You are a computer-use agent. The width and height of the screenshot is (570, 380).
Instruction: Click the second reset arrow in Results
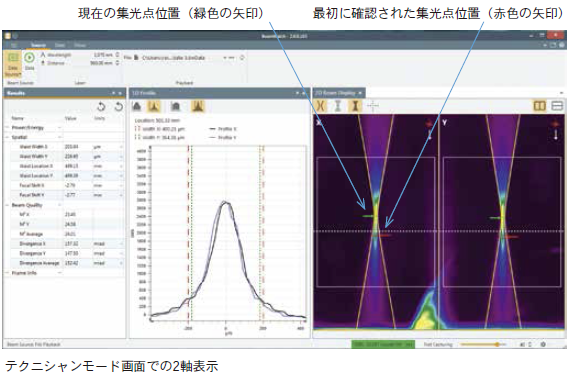(119, 107)
